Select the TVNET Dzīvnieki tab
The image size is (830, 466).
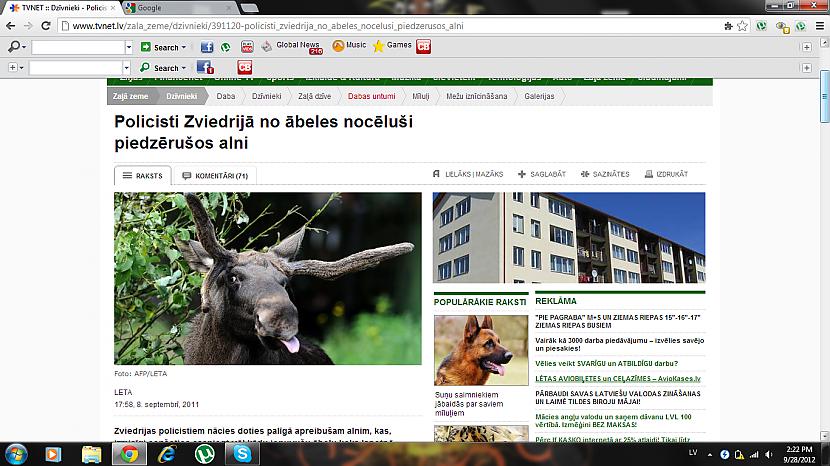tap(64, 8)
